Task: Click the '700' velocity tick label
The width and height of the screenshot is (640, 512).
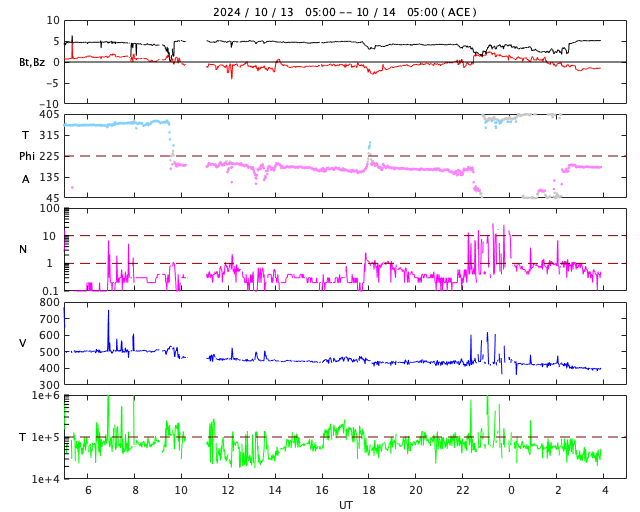Action: coord(50,319)
